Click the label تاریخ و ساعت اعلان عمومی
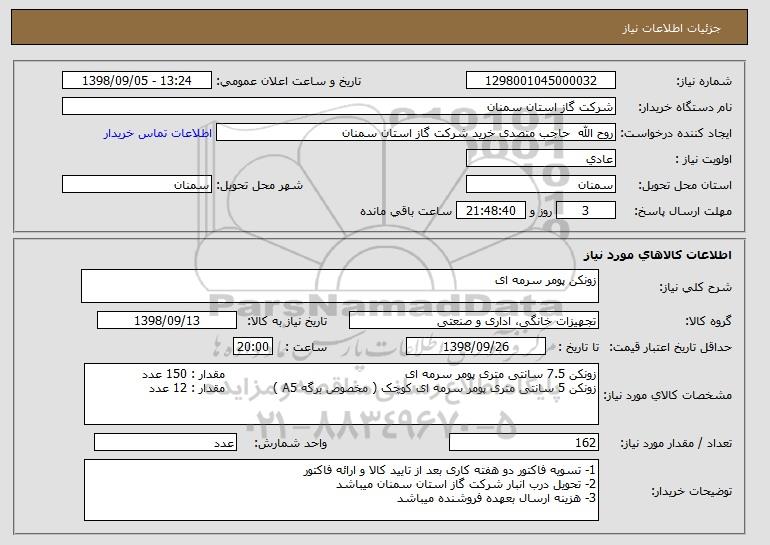770x545 pixels. pyautogui.click(x=289, y=81)
